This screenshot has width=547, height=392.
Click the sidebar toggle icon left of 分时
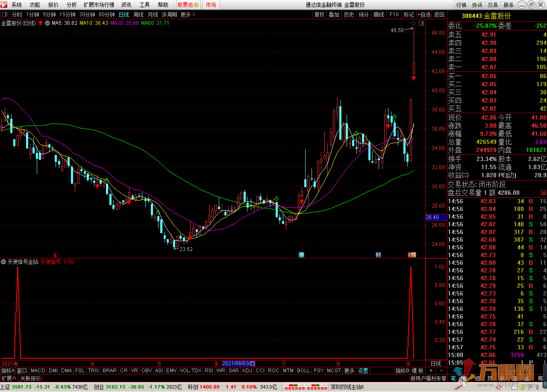point(5,15)
